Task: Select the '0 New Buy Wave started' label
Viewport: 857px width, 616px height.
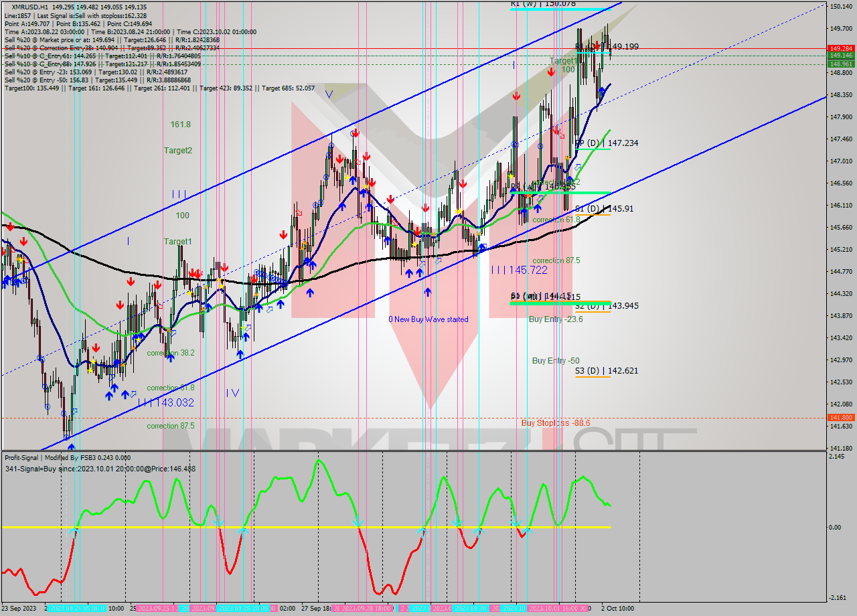Action: pyautogui.click(x=428, y=319)
